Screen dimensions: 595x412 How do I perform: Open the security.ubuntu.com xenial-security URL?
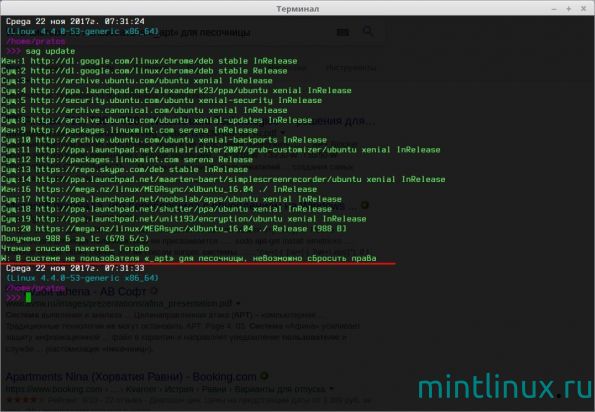151,101
